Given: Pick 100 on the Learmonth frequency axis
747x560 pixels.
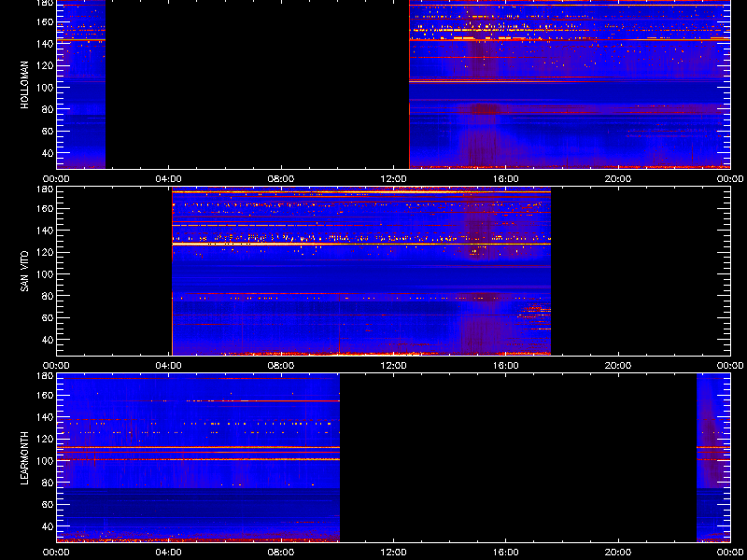Looking at the screenshot, I should click(x=46, y=460).
